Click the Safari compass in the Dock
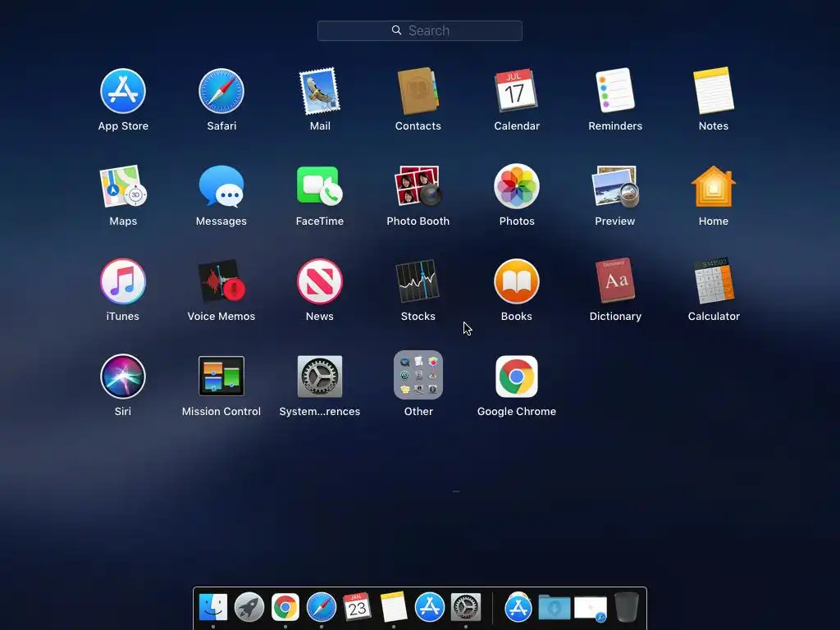This screenshot has height=630, width=840. point(322,608)
